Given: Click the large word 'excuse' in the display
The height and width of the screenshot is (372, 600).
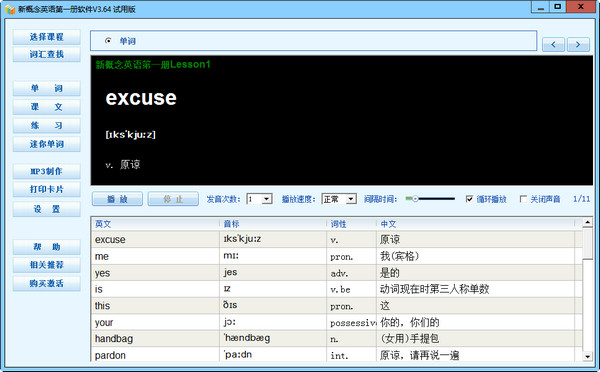Looking at the screenshot, I should point(141,98).
